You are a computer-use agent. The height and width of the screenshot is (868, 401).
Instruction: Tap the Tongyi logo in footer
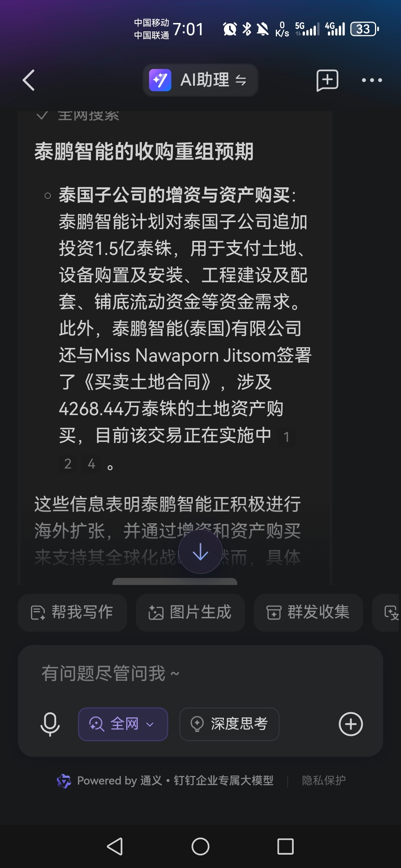64,781
